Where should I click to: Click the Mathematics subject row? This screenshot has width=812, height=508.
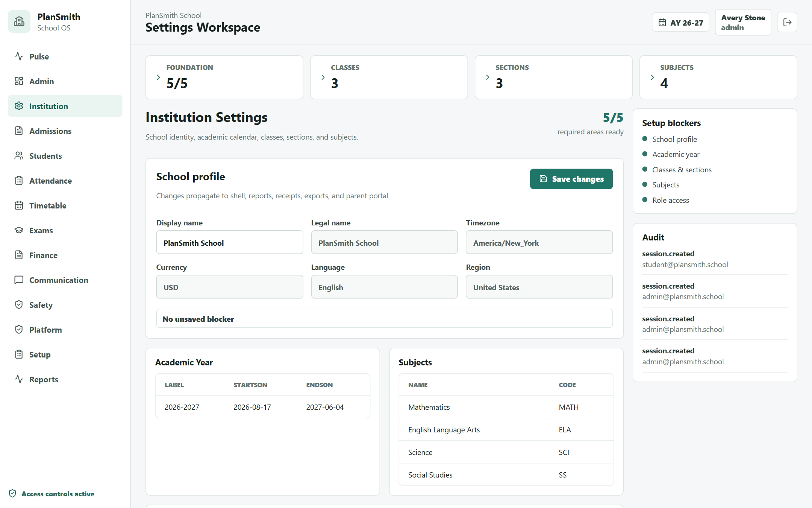pyautogui.click(x=506, y=407)
